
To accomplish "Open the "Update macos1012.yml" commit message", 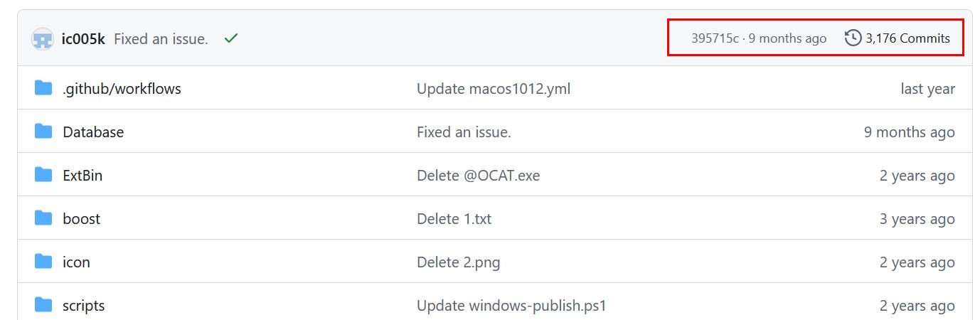I will point(493,89).
